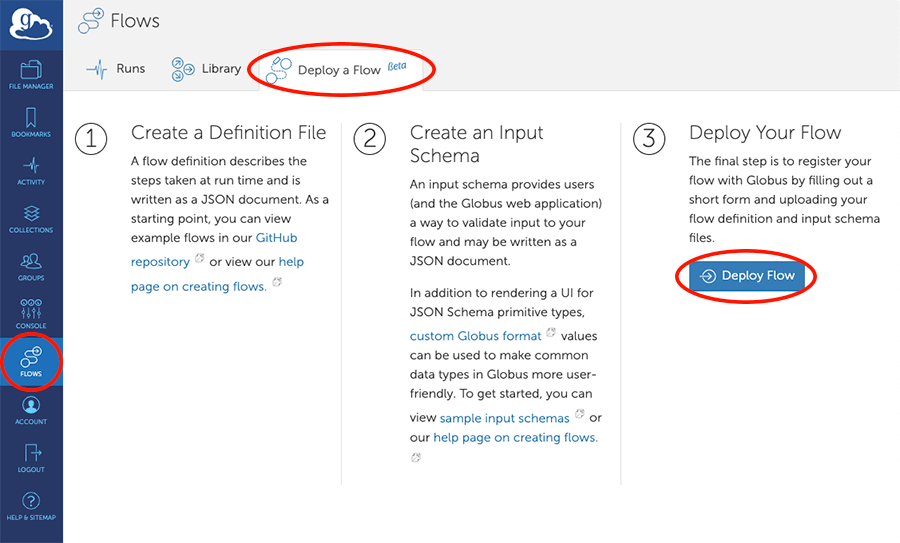900x543 pixels.
Task: Switch to the Runs tab
Action: pyautogui.click(x=115, y=69)
